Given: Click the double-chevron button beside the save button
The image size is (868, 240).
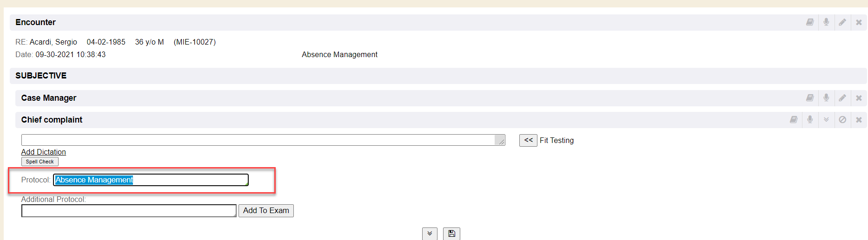Looking at the screenshot, I should tap(430, 234).
